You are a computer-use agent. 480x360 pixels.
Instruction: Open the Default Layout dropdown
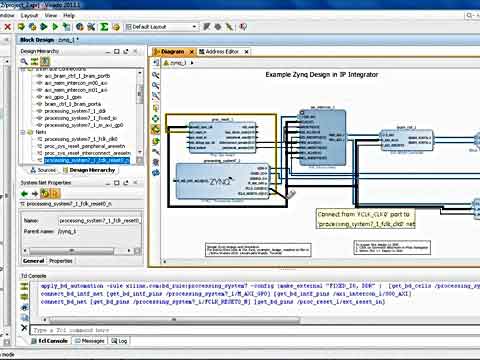tap(162, 27)
